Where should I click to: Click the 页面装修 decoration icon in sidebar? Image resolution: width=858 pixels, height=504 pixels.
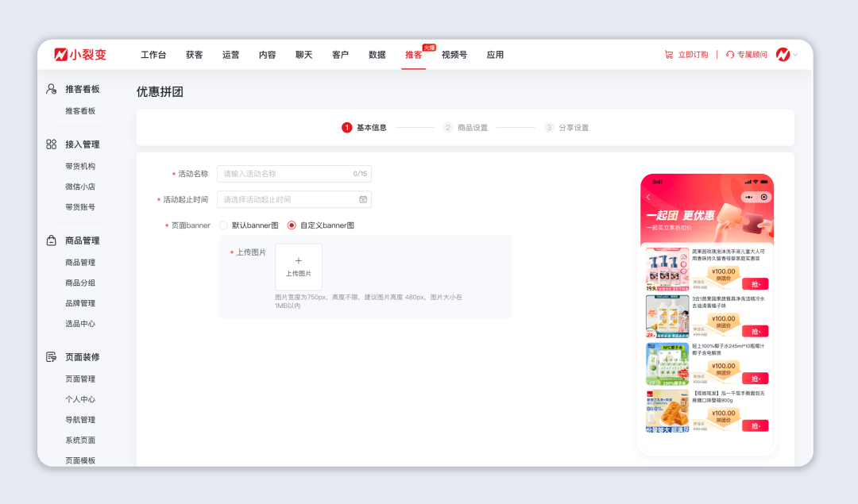[x=50, y=356]
